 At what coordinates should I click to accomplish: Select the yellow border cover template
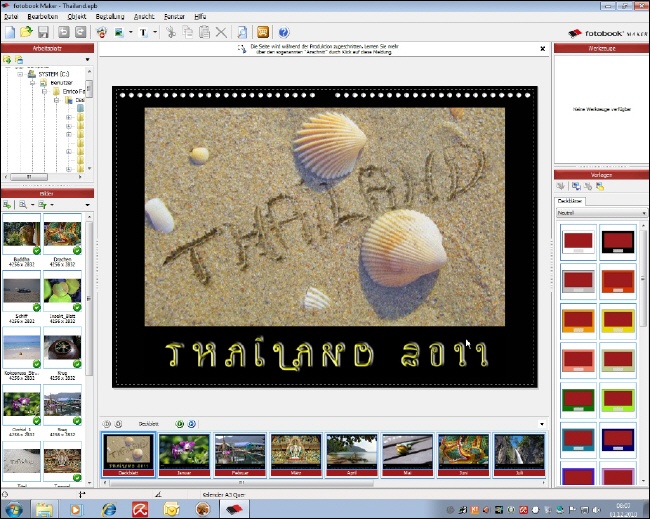[x=618, y=321]
